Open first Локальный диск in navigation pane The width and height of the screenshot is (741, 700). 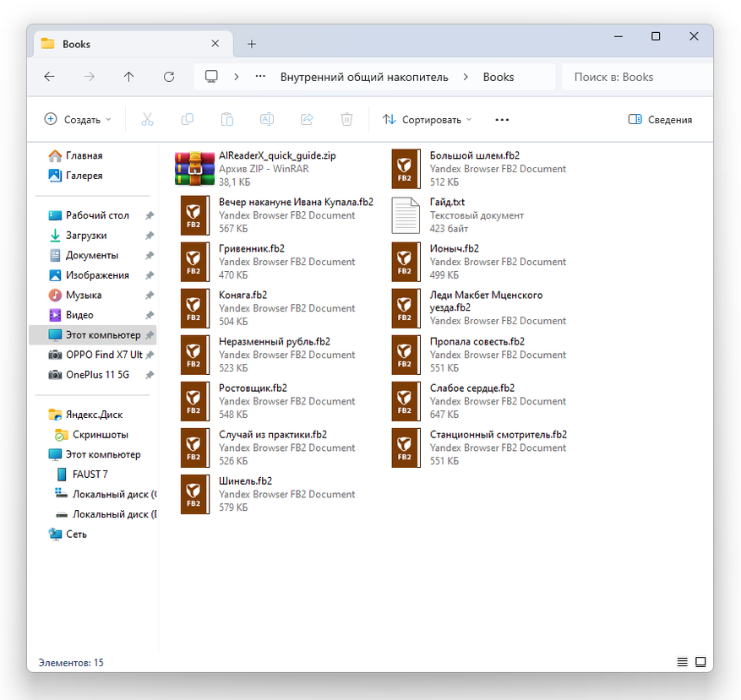point(114,494)
